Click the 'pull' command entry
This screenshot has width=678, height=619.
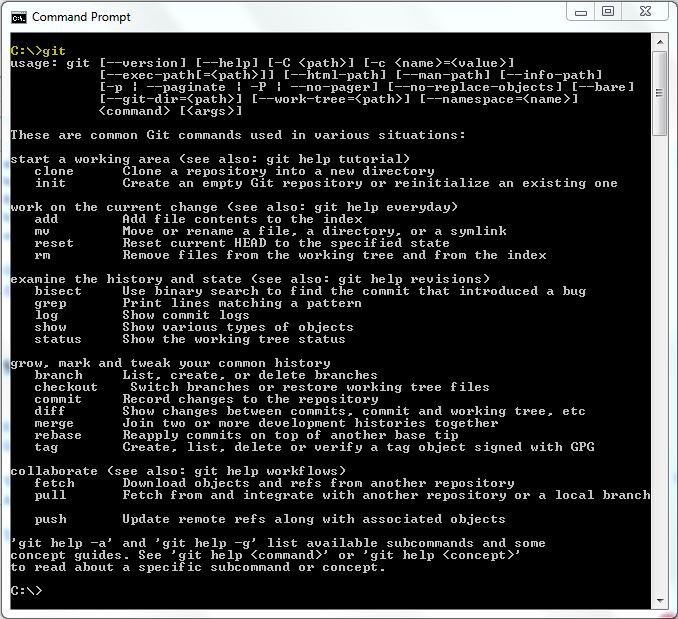(50, 495)
